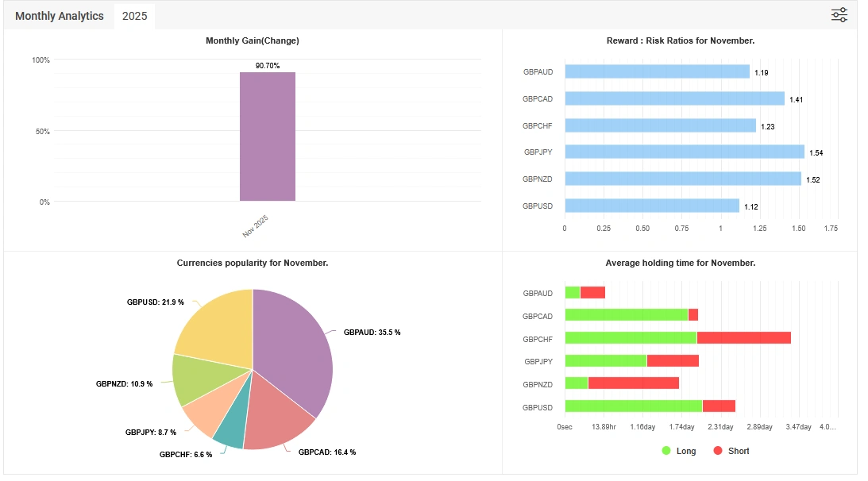868x481 pixels.
Task: Select the GBPUSD reward risk bar
Action: tap(651, 206)
